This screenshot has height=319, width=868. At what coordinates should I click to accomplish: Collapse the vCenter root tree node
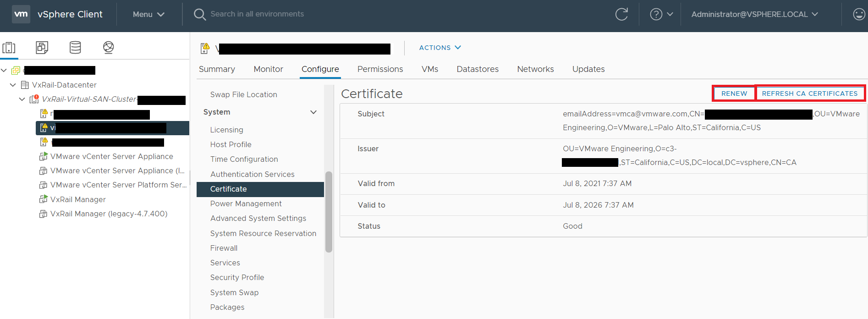(4, 70)
